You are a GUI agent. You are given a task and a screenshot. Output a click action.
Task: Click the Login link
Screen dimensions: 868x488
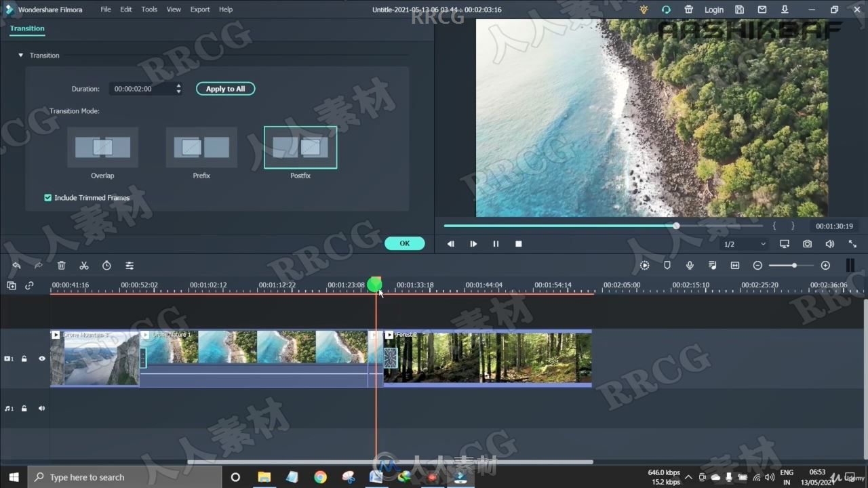[x=714, y=9]
